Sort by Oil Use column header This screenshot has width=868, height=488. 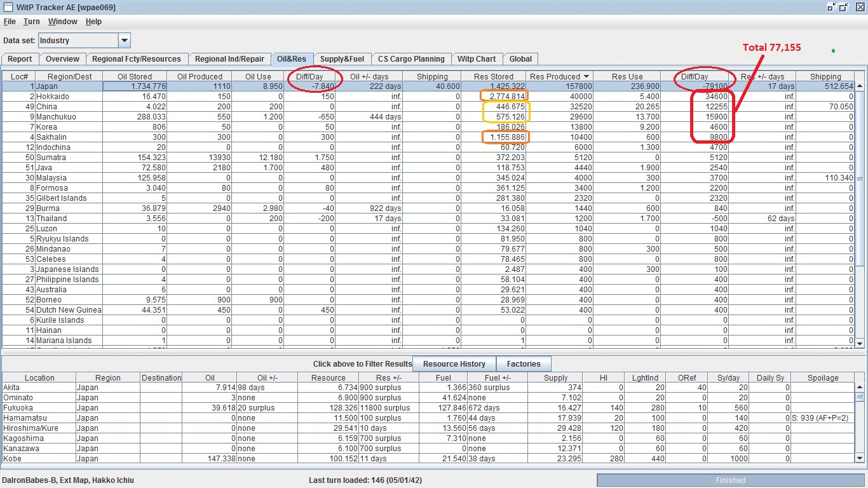click(259, 76)
